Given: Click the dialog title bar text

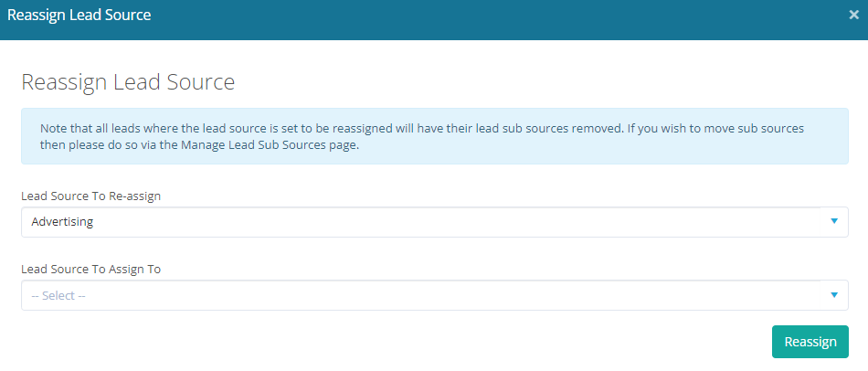Looking at the screenshot, I should 79,16.
